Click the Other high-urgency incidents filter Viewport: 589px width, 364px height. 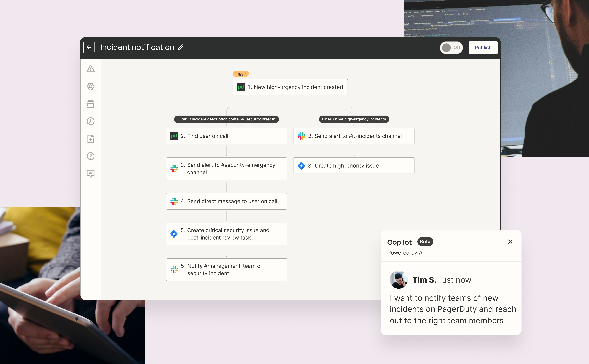354,119
